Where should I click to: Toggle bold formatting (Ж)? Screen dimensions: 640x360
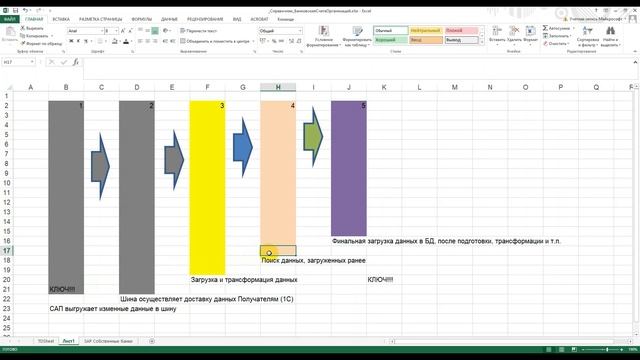pyautogui.click(x=71, y=41)
